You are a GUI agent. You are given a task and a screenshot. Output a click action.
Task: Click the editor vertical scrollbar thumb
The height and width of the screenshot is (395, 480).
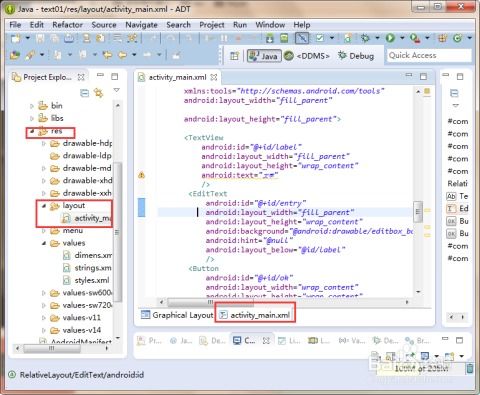(418, 212)
